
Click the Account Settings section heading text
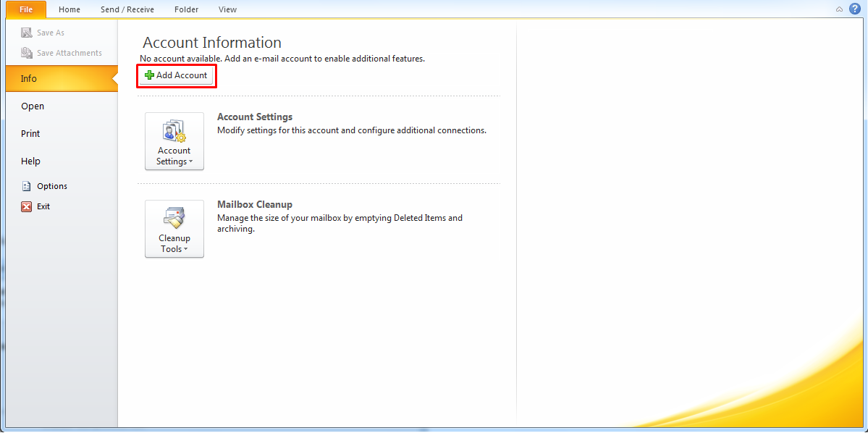255,117
